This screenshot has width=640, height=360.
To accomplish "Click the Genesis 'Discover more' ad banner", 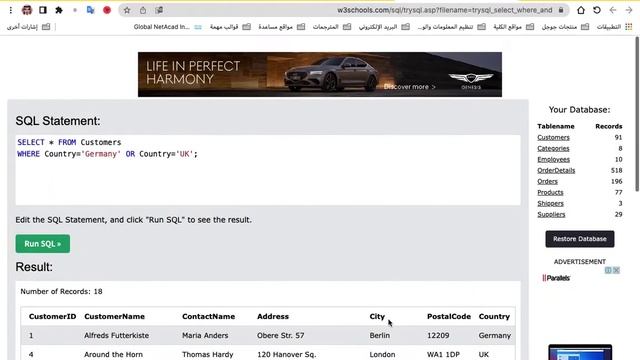I will 320,74.
